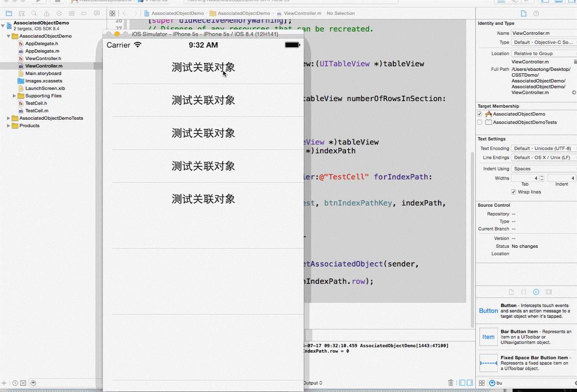Open the console Output filter dropdown
The width and height of the screenshot is (577, 392).
(x=313, y=383)
